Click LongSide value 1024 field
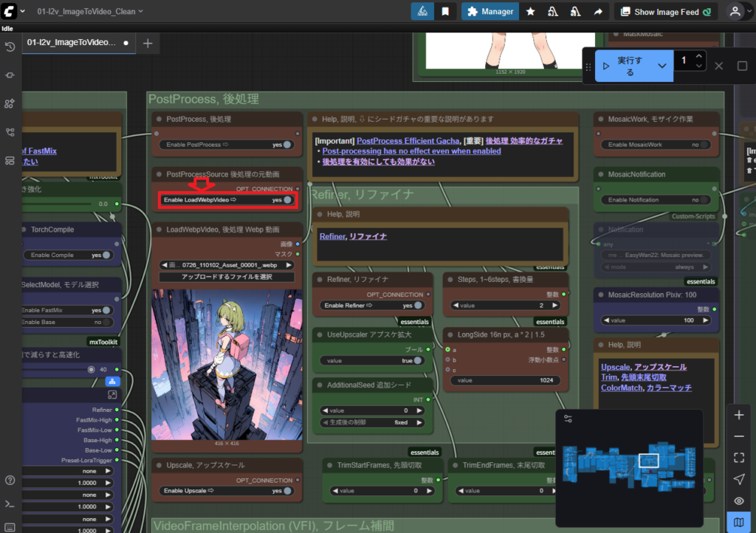 [505, 380]
